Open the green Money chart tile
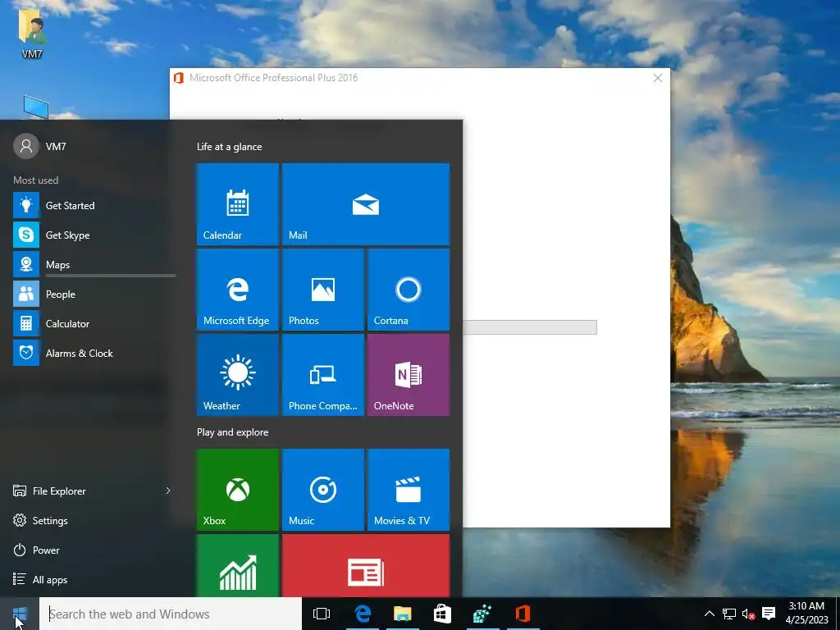The height and width of the screenshot is (630, 840). click(x=237, y=565)
